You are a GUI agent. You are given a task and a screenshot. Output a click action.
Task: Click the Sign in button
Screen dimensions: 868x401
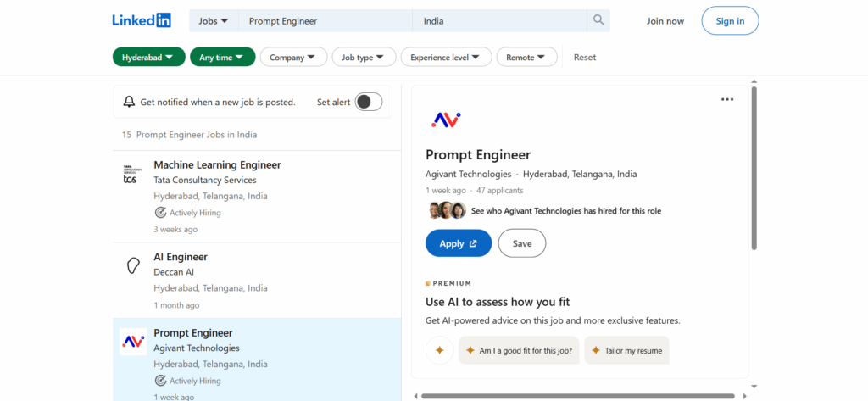click(729, 20)
